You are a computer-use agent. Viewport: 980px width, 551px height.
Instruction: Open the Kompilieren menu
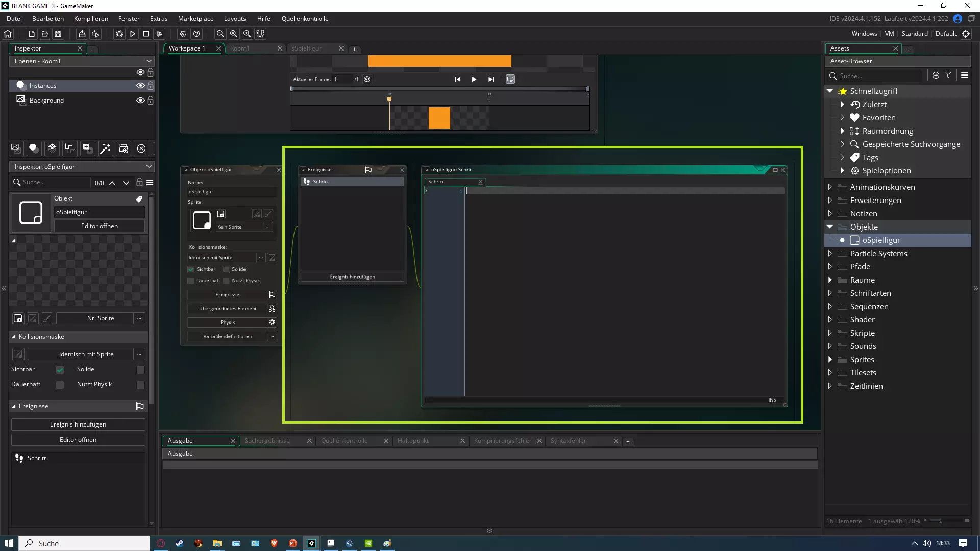coord(91,19)
